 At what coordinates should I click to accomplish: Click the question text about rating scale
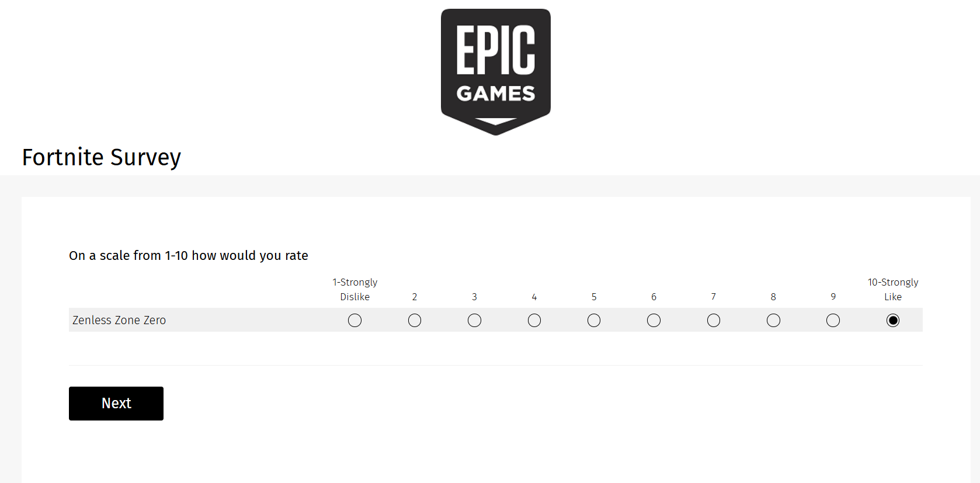pos(188,256)
